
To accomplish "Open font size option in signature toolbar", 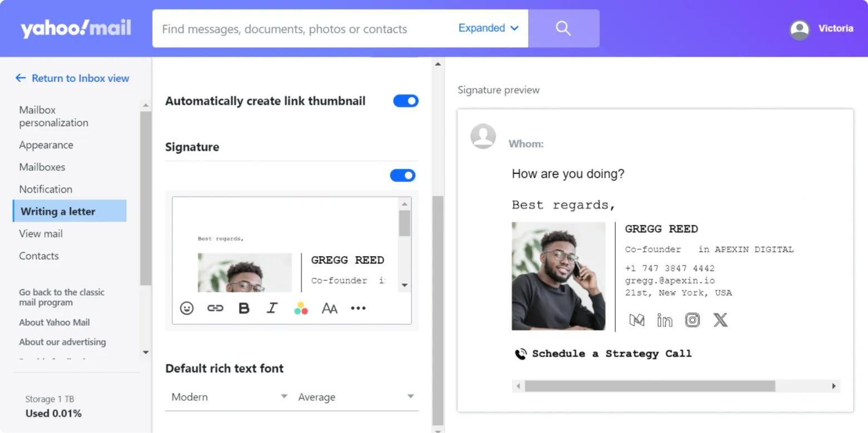I will tap(329, 308).
